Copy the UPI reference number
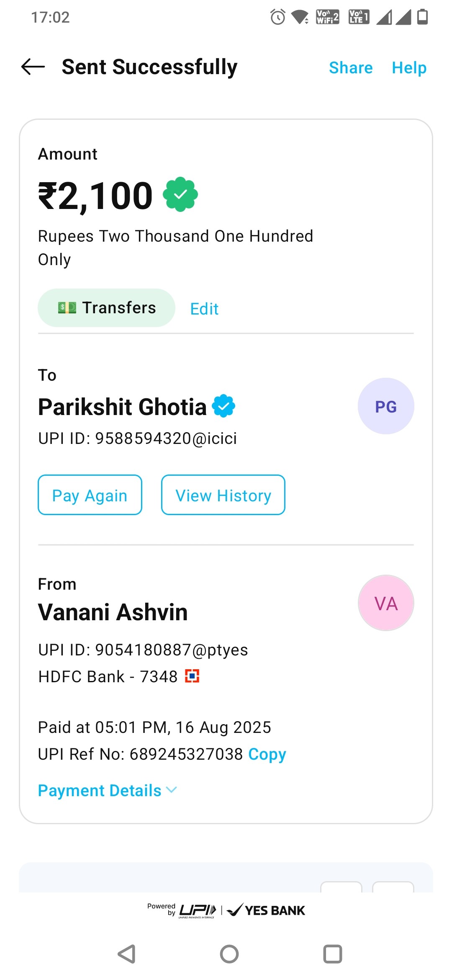This screenshot has width=452, height=980. click(267, 754)
